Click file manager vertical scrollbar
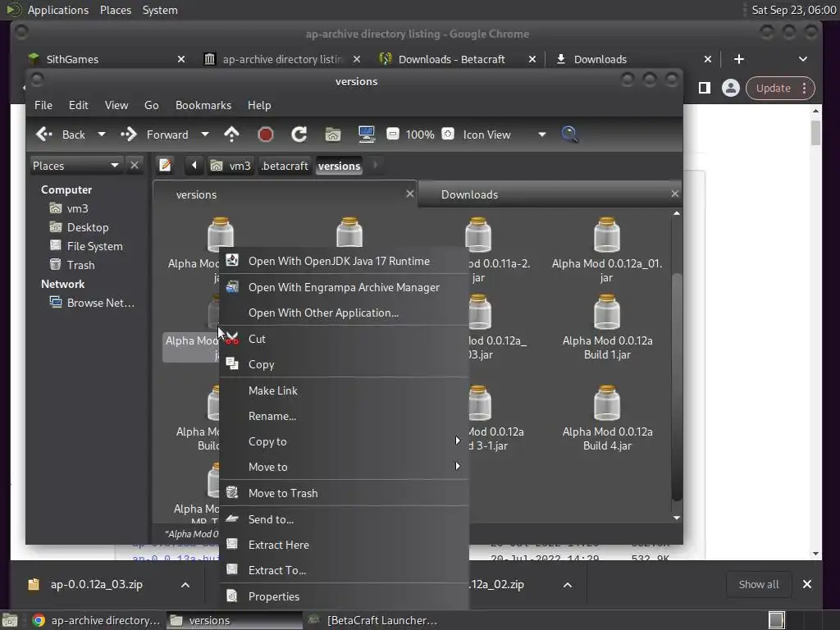The width and height of the screenshot is (840, 630). coord(677,386)
